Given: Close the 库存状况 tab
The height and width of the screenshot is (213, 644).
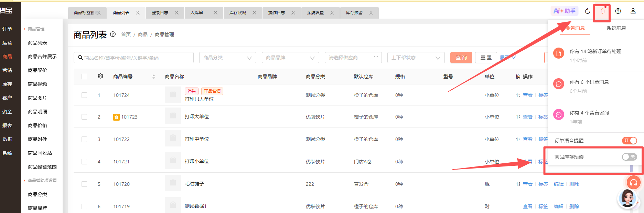Looking at the screenshot, I should point(254,13).
